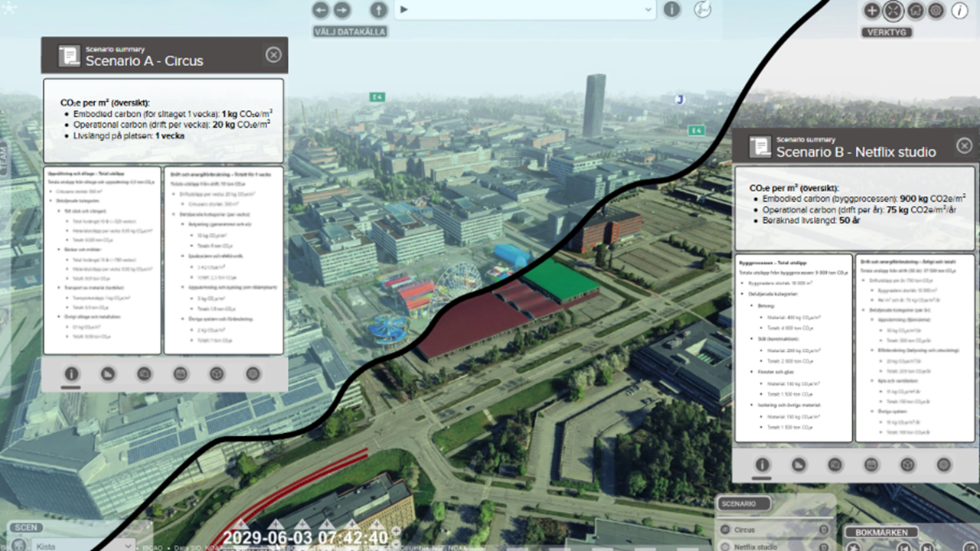This screenshot has width=980, height=551.
Task: Open the 3D cube tab in Scenario B panel
Action: point(908,465)
